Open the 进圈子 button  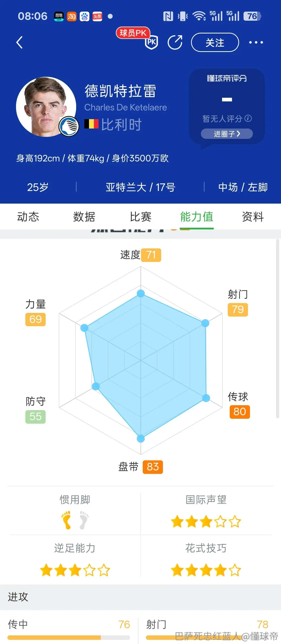pos(227,134)
